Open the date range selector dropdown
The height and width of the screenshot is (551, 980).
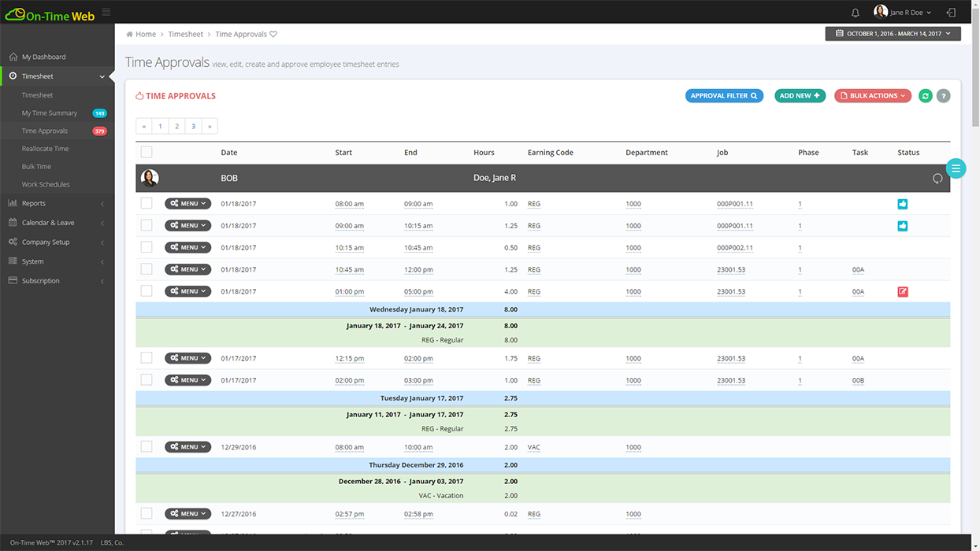[x=893, y=34]
